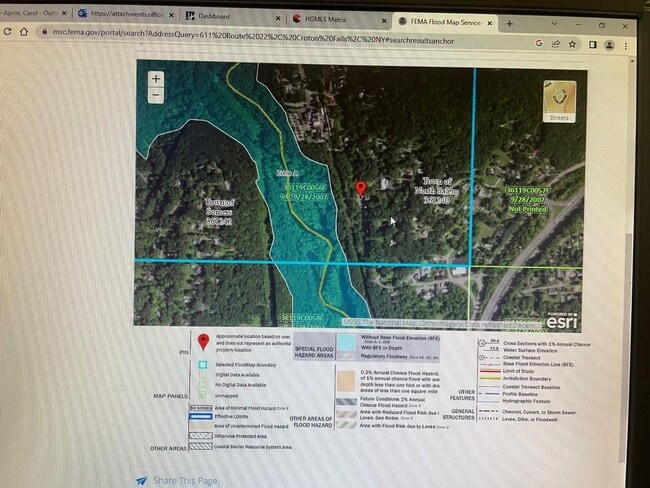Go to browser home page
The width and height of the screenshot is (650, 488).
tap(24, 32)
